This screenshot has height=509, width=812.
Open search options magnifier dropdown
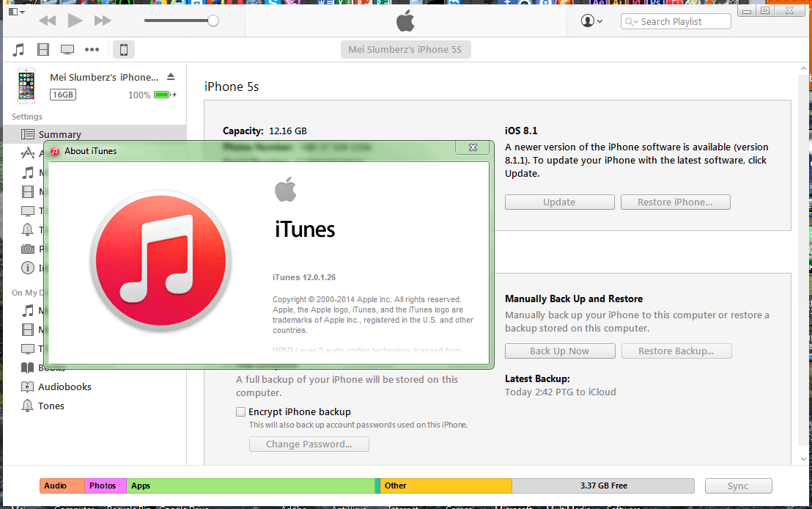coord(631,21)
